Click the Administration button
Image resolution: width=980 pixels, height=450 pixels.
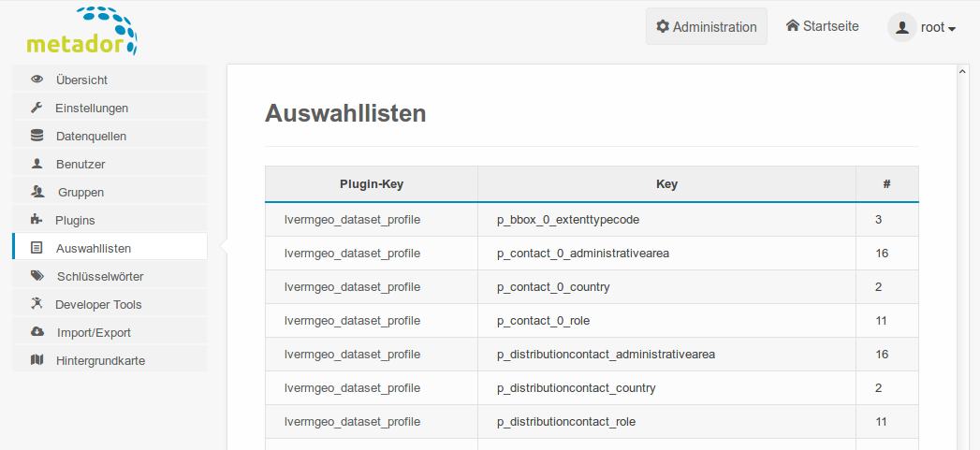[707, 26]
